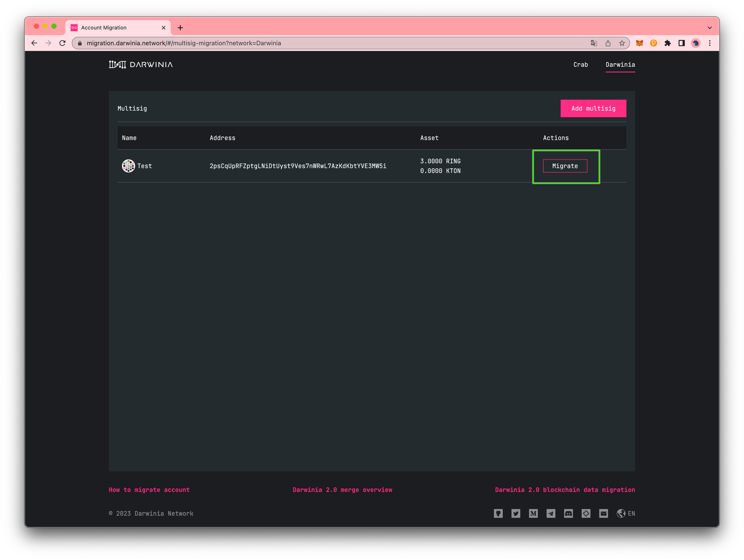Expand the tab search chevron
The image size is (744, 560).
[x=709, y=28]
